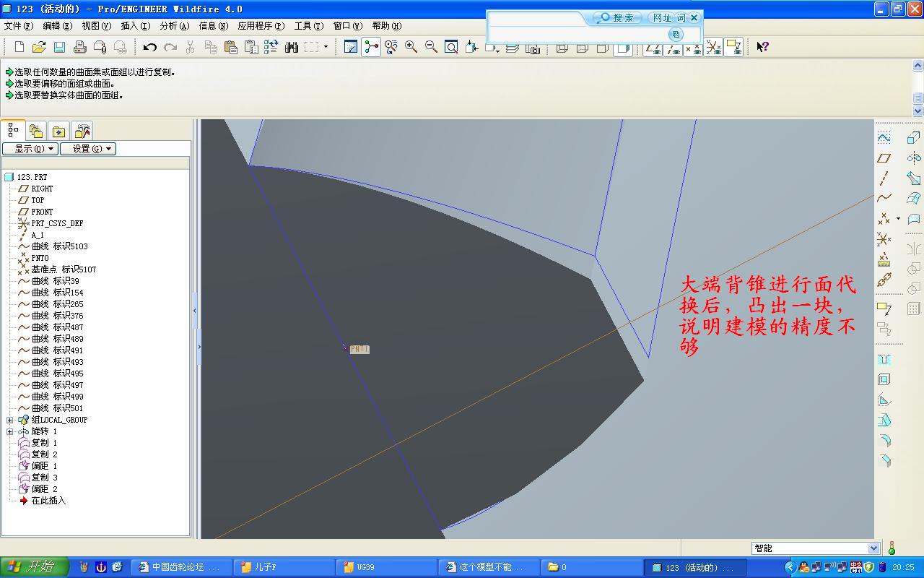
Task: Select the Sketch tool in right toolbar
Action: [x=884, y=137]
